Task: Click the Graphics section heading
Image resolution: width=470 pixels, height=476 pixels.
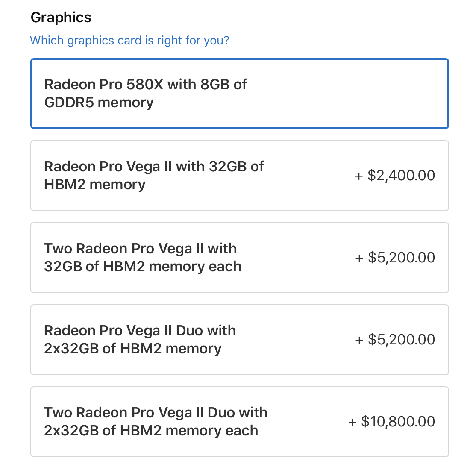Action: [x=61, y=18]
